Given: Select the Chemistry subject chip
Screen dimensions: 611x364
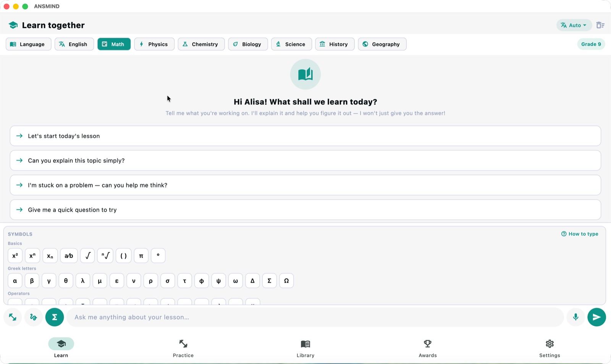Looking at the screenshot, I should point(201,44).
